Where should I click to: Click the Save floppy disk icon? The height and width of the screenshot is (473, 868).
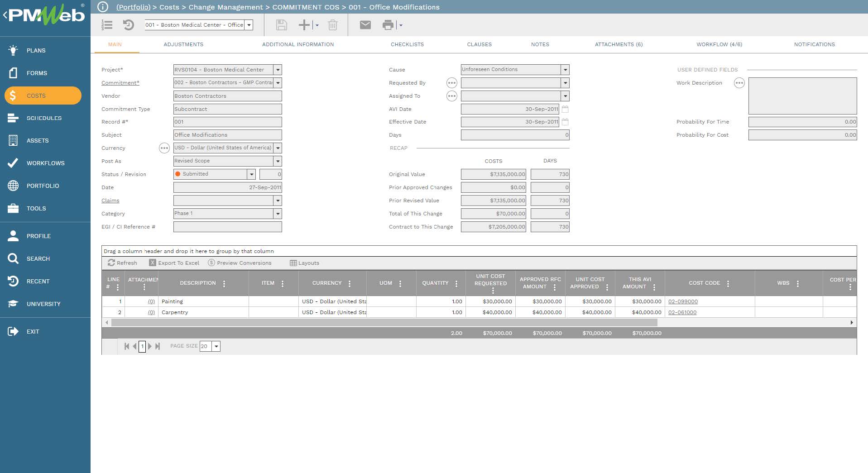(x=281, y=25)
